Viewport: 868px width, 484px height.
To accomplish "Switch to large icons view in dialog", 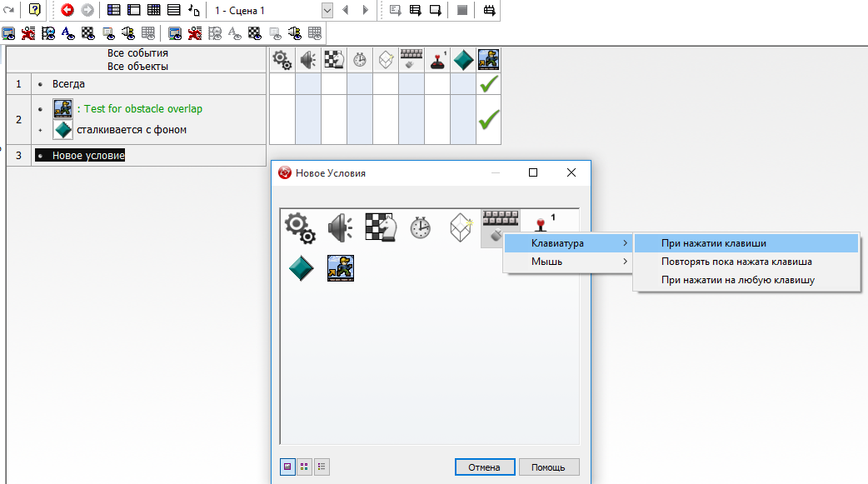I will (x=287, y=467).
